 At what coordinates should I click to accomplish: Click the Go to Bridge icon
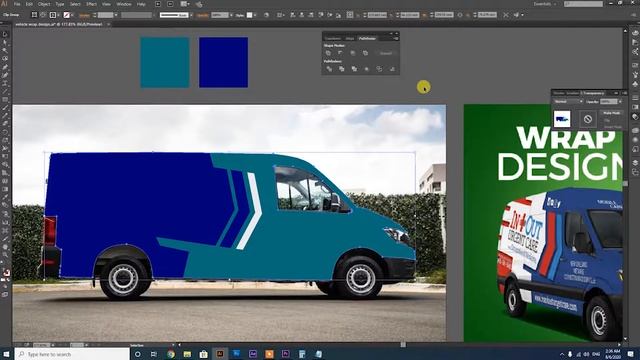(158, 4)
